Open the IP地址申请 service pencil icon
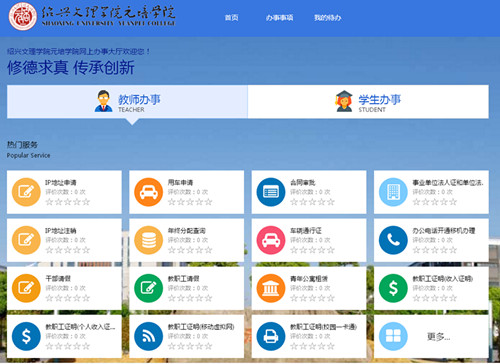Image resolution: width=500 pixels, height=364 pixels. click(26, 192)
